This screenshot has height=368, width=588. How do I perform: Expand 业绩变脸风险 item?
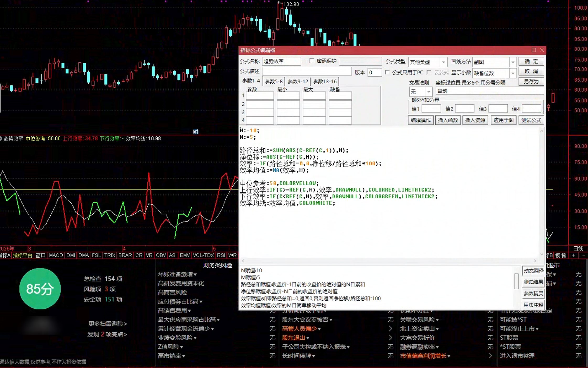tap(195, 338)
